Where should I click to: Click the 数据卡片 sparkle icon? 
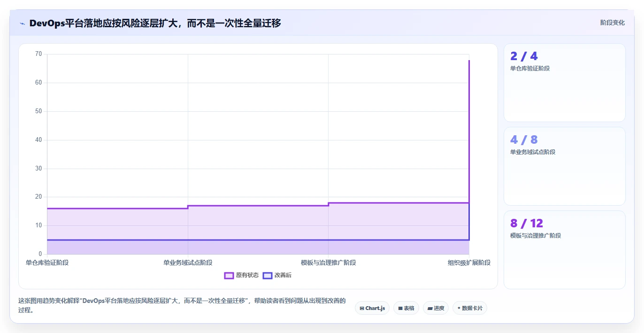459,308
